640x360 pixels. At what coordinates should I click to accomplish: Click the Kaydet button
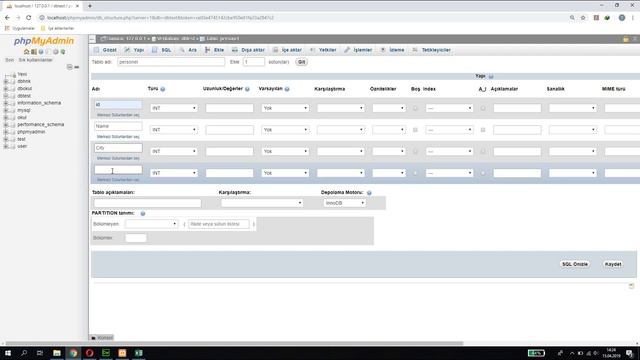(613, 264)
